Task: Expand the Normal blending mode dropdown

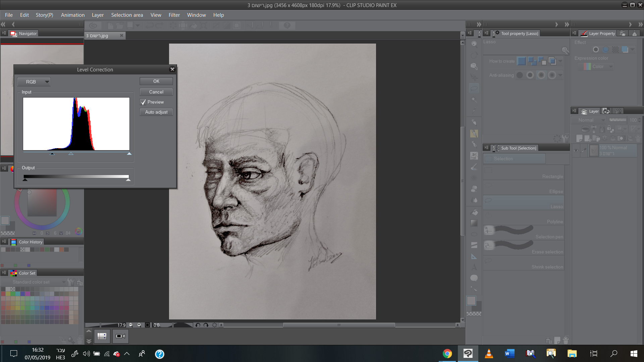Action: pos(589,120)
